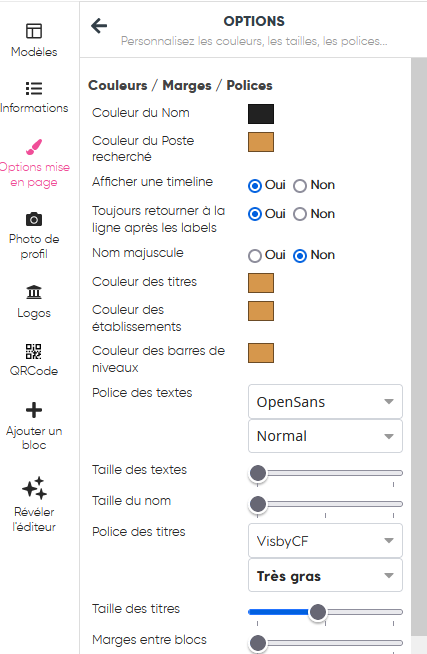Screen dimensions: 427x654
Task: Select Non for Toujours retourner à la ligne
Action: tap(300, 214)
